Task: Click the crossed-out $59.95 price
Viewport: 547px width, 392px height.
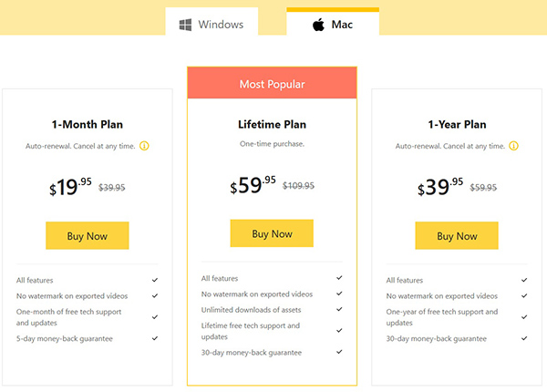Action: click(483, 188)
